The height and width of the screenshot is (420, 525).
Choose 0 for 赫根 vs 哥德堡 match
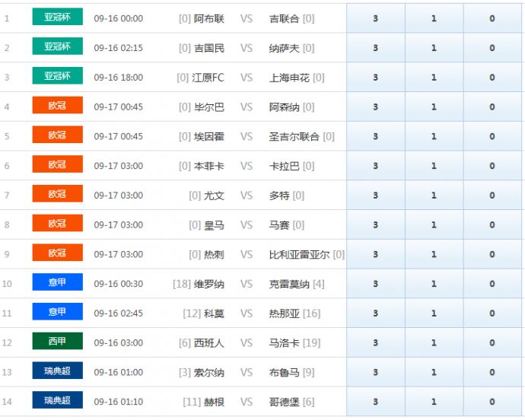coord(492,402)
